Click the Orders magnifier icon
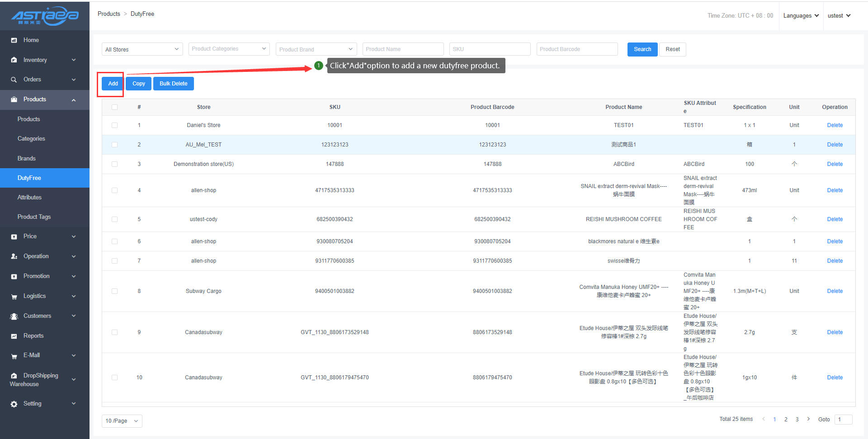Viewport: 868px width, 439px height. coord(14,80)
